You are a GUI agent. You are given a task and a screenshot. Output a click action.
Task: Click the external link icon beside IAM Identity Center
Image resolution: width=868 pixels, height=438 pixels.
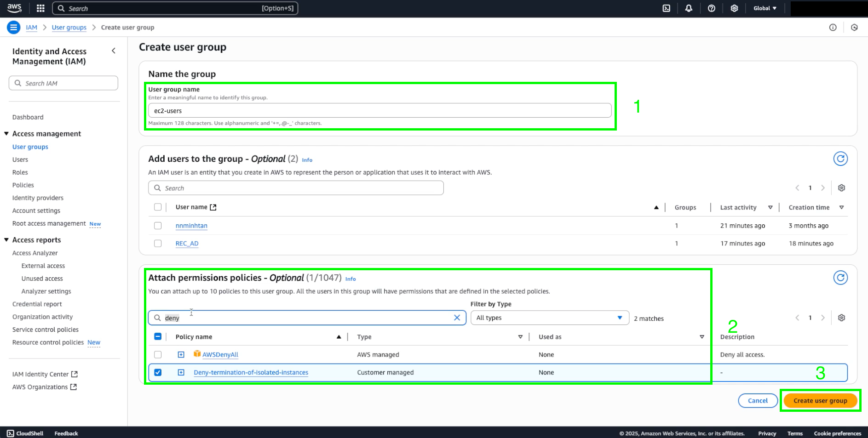coord(75,374)
